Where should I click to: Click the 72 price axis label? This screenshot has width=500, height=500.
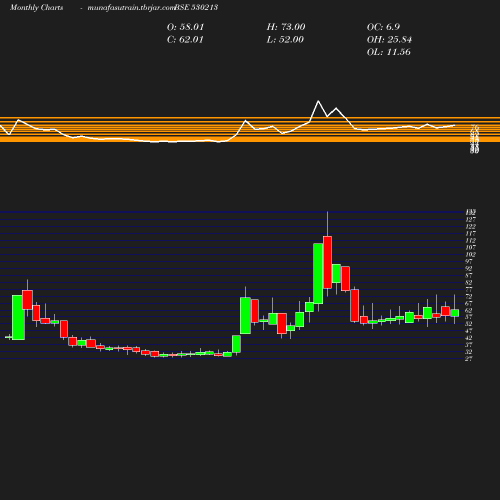point(469,296)
